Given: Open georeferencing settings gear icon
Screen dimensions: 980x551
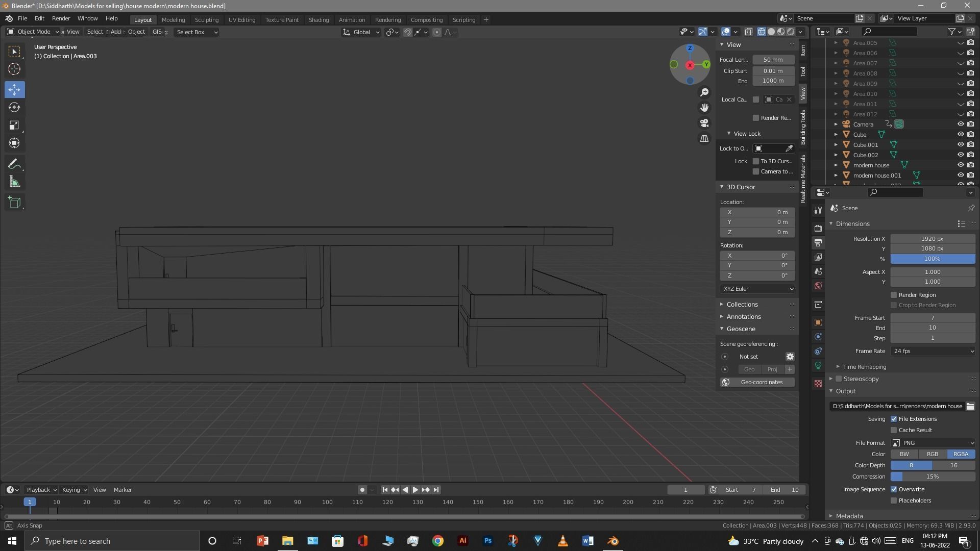Looking at the screenshot, I should [x=790, y=357].
